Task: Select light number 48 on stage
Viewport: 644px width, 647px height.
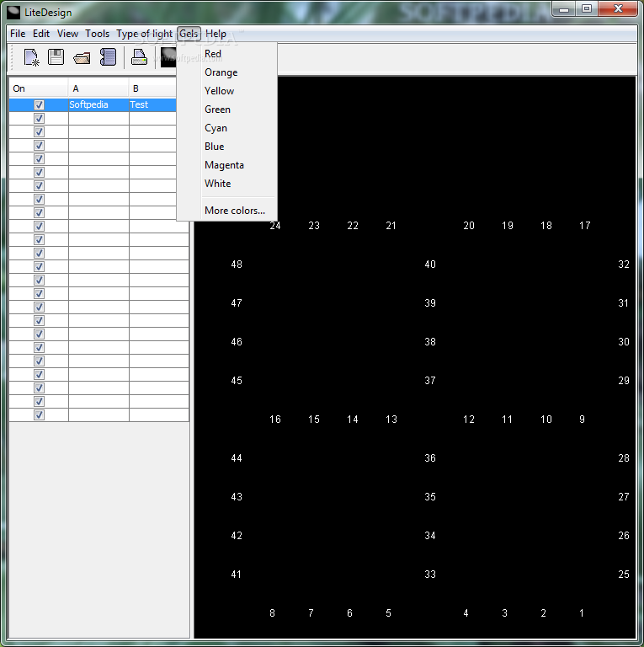Action: coord(237,265)
